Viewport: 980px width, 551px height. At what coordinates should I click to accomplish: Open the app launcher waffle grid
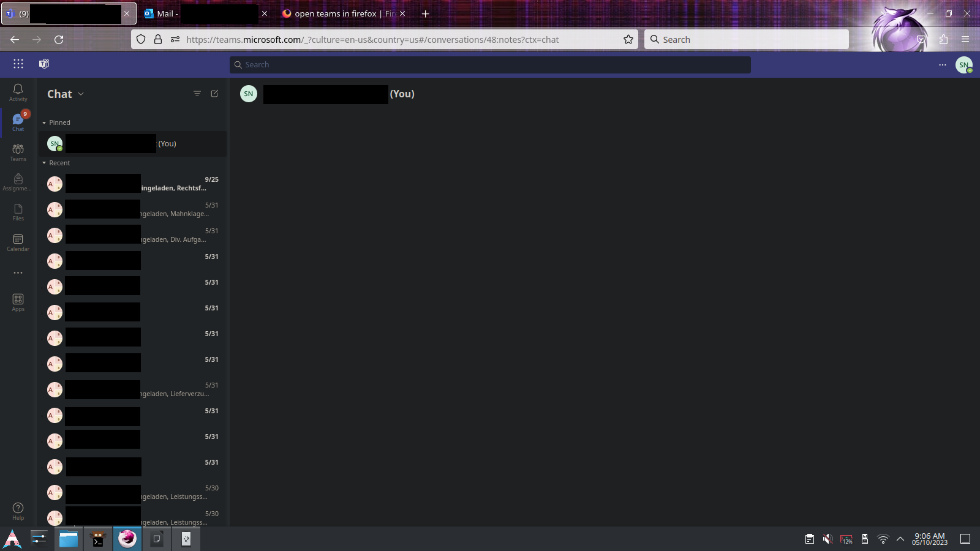point(18,64)
